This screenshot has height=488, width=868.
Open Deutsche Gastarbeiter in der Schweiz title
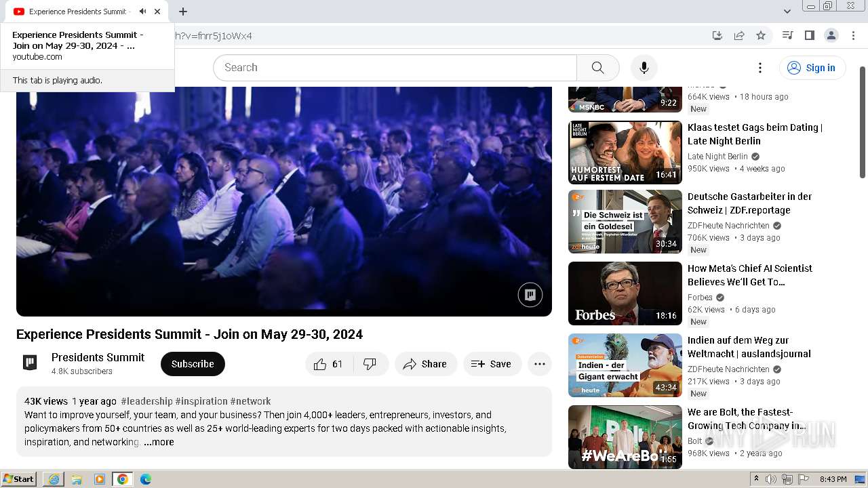coord(749,203)
